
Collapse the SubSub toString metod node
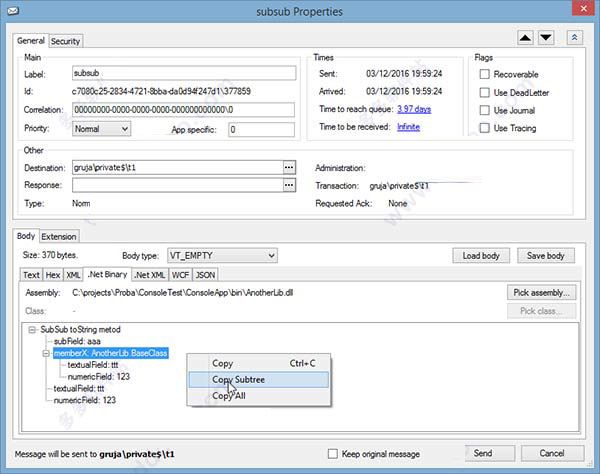point(32,330)
